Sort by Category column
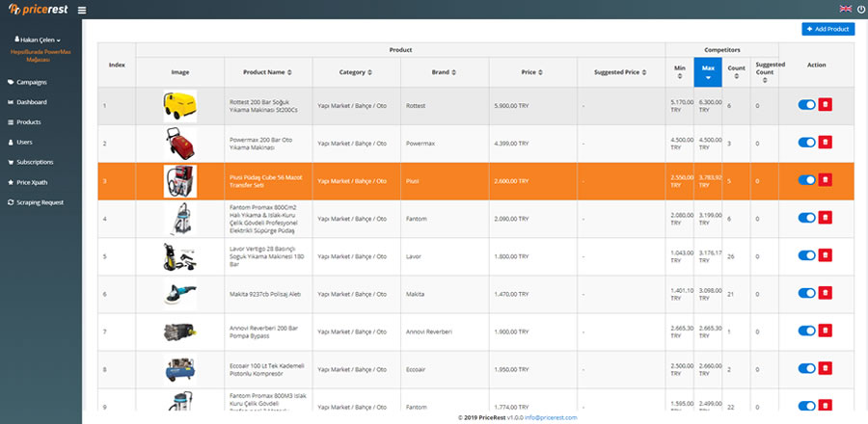868x424 pixels. pyautogui.click(x=356, y=72)
